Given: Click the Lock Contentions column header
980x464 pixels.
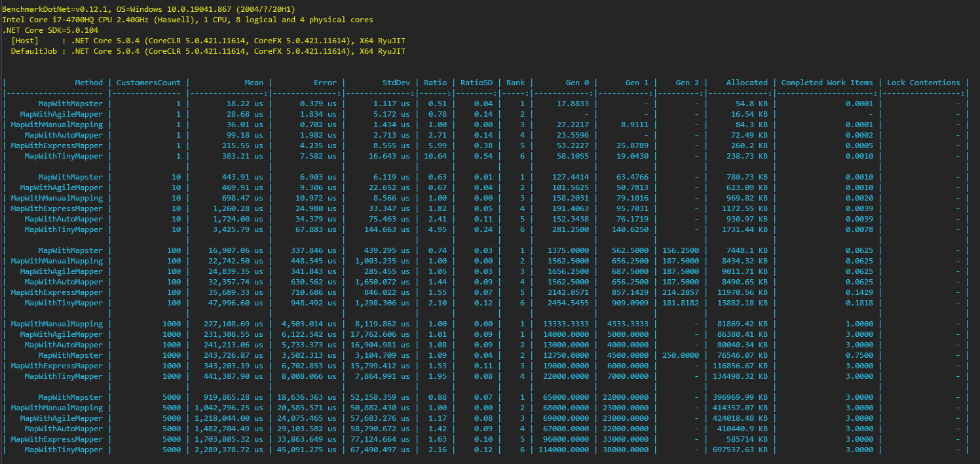Looking at the screenshot, I should point(924,83).
